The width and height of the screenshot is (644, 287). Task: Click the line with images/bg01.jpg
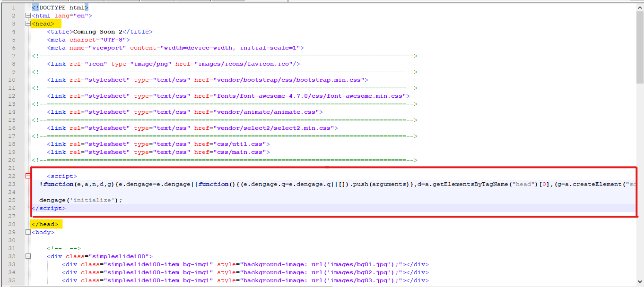tap(245, 264)
